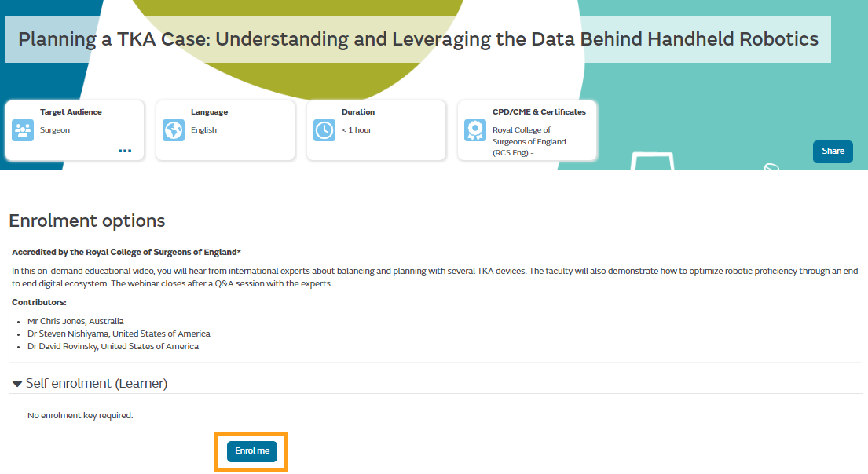The height and width of the screenshot is (474, 868).
Task: Click the CPD/CME certificate ribbon icon
Action: pos(475,130)
